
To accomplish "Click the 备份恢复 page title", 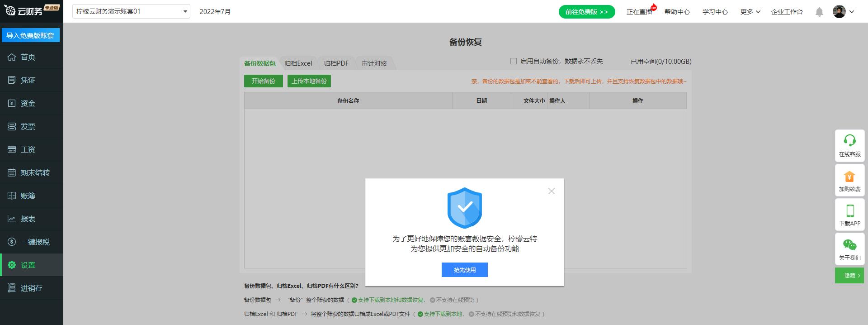I will point(466,42).
